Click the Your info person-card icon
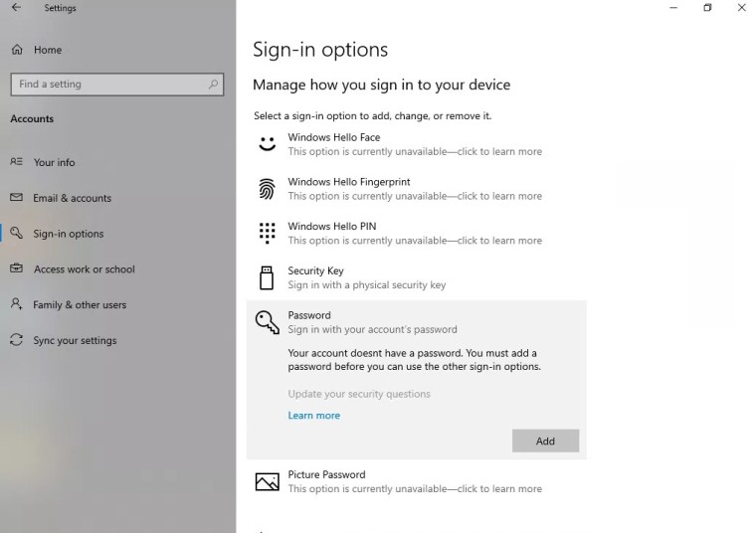756x533 pixels. [16, 162]
